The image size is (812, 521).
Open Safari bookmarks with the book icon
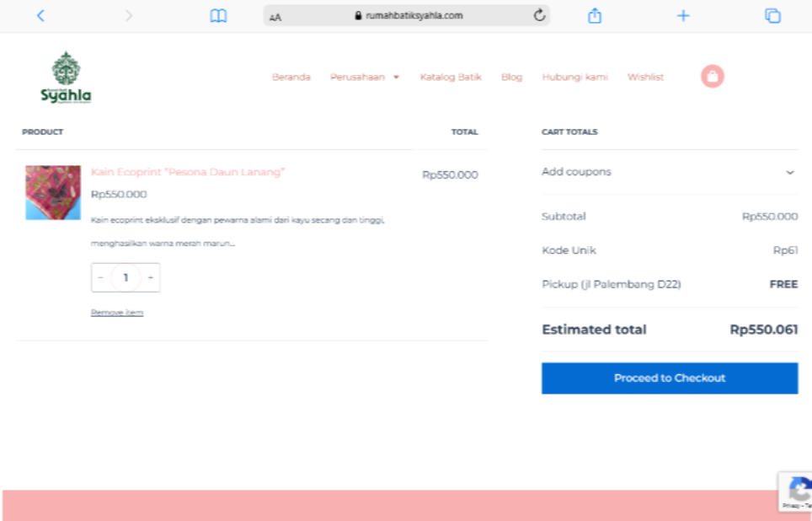click(x=218, y=14)
